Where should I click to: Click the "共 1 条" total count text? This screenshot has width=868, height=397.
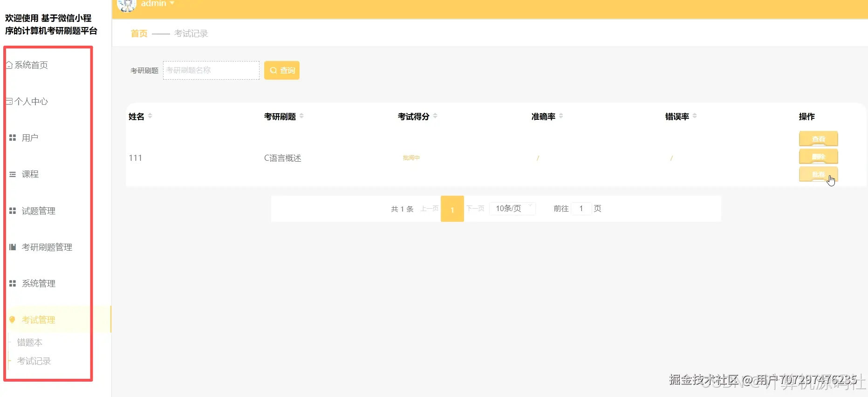tap(402, 209)
